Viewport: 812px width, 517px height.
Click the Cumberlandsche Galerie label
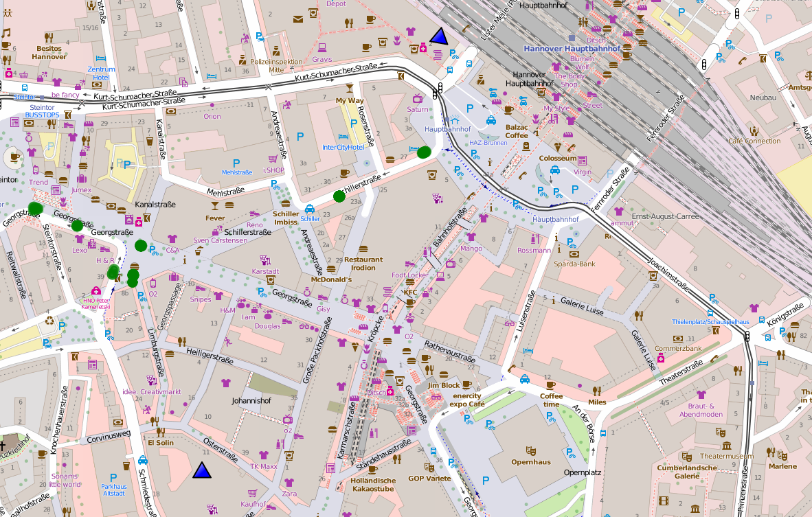(687, 472)
